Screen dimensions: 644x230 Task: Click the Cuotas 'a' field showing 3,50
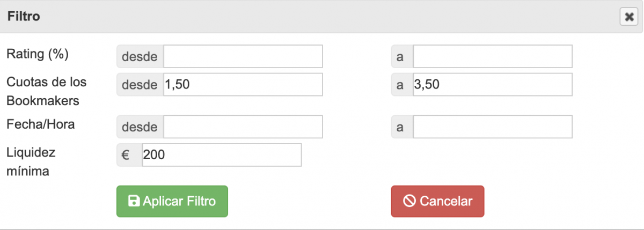[493, 85]
